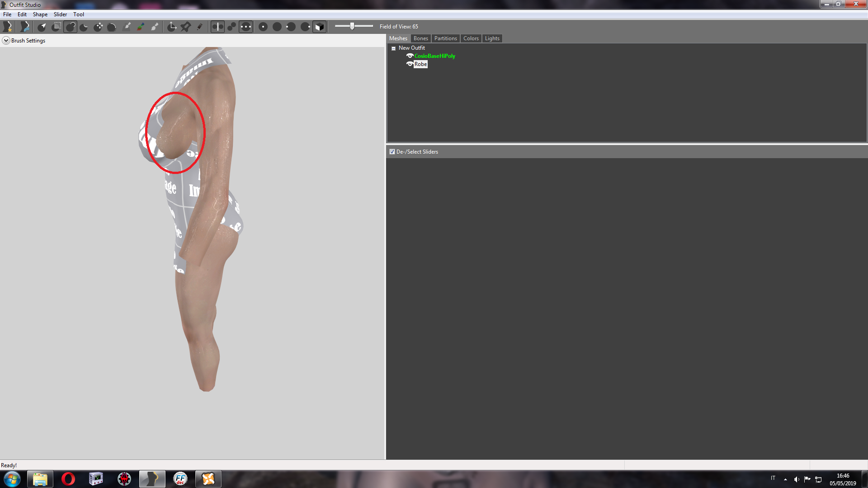Activate the Vertex Edit pencil tool
Viewport: 868px width, 488px height.
pos(200,27)
